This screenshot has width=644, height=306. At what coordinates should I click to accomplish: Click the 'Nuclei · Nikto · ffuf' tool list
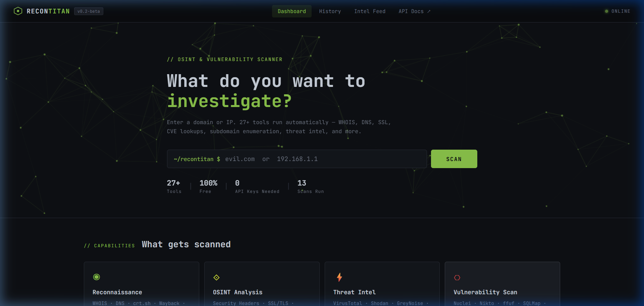tap(500, 303)
